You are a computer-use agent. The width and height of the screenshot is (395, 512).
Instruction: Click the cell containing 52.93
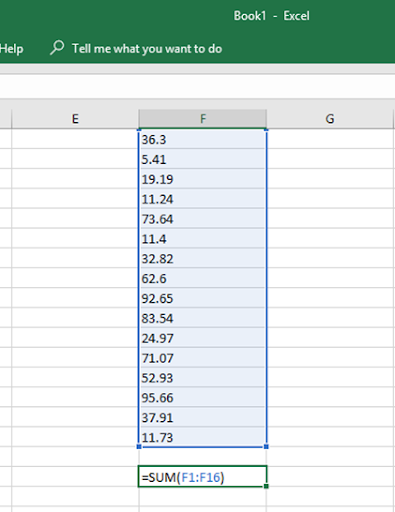[203, 378]
